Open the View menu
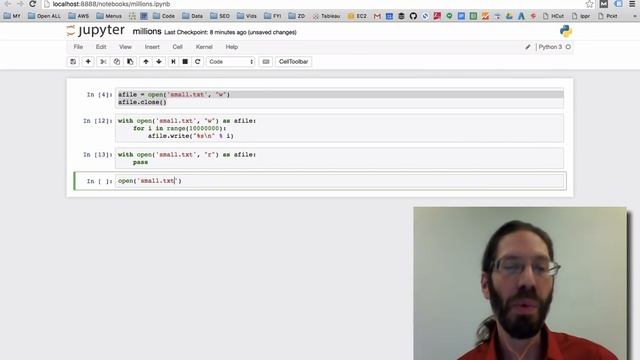The image size is (640, 360). (x=125, y=47)
